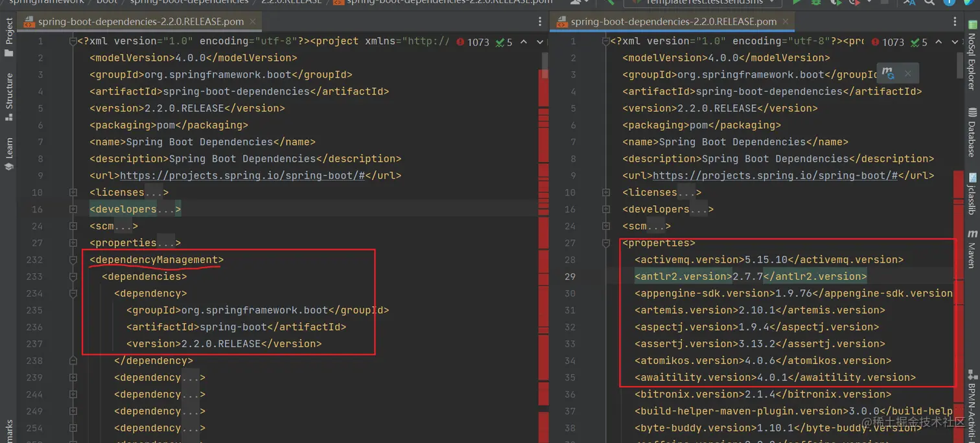The width and height of the screenshot is (980, 443).
Task: Click the artemis.version property line
Action: pyautogui.click(x=760, y=310)
